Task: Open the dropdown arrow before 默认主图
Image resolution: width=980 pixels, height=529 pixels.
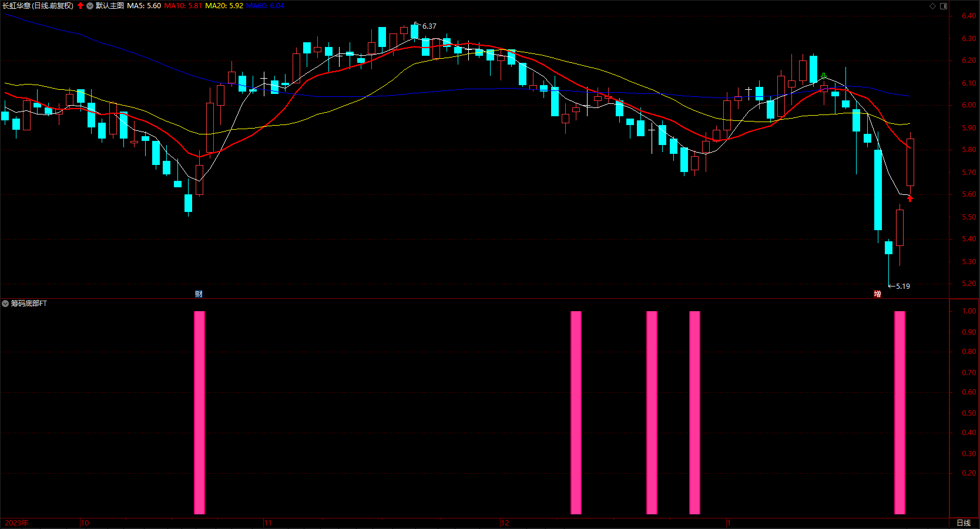Action: (x=90, y=6)
